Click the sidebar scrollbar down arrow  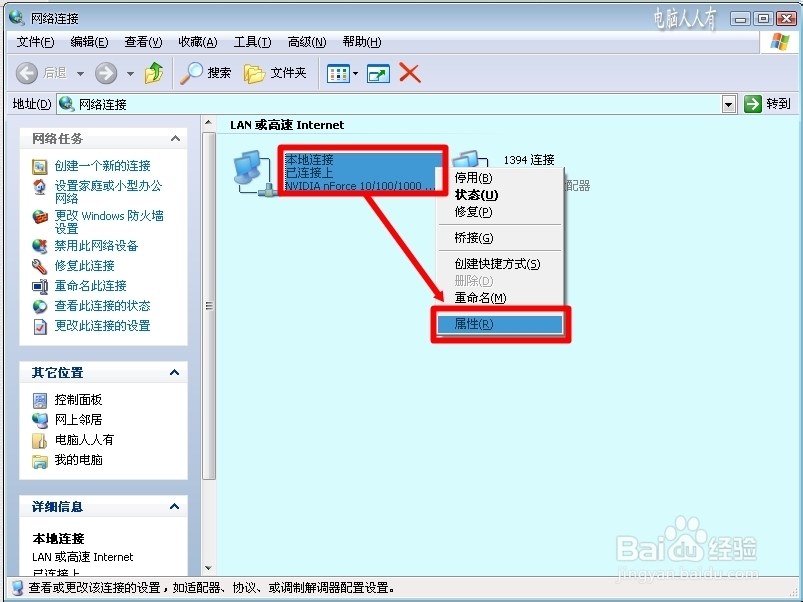pyautogui.click(x=208, y=568)
